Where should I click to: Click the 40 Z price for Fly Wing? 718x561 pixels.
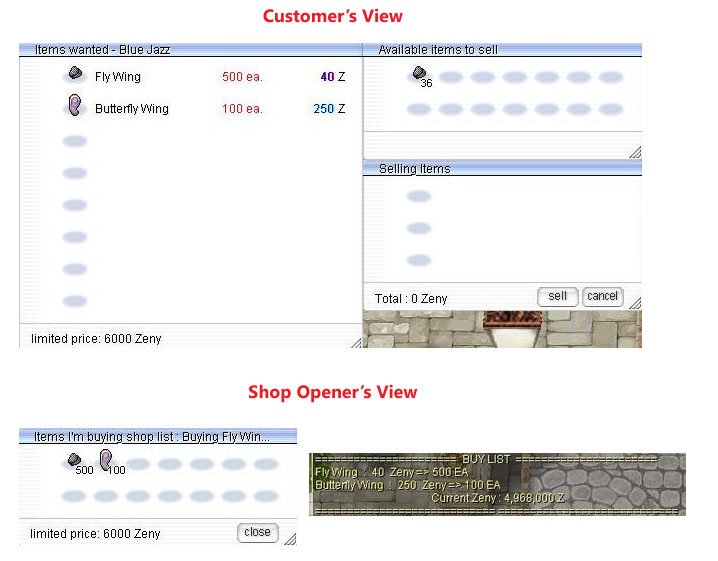(x=332, y=77)
